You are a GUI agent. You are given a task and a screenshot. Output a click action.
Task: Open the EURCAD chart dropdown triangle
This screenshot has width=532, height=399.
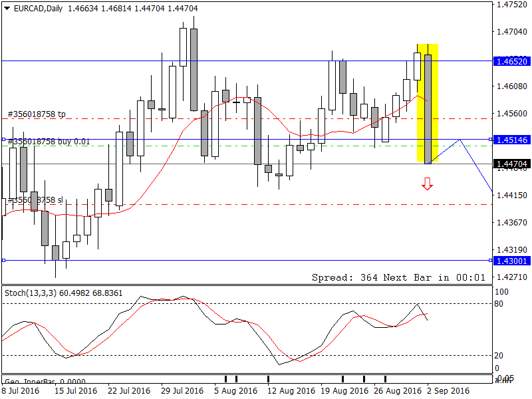[7, 9]
